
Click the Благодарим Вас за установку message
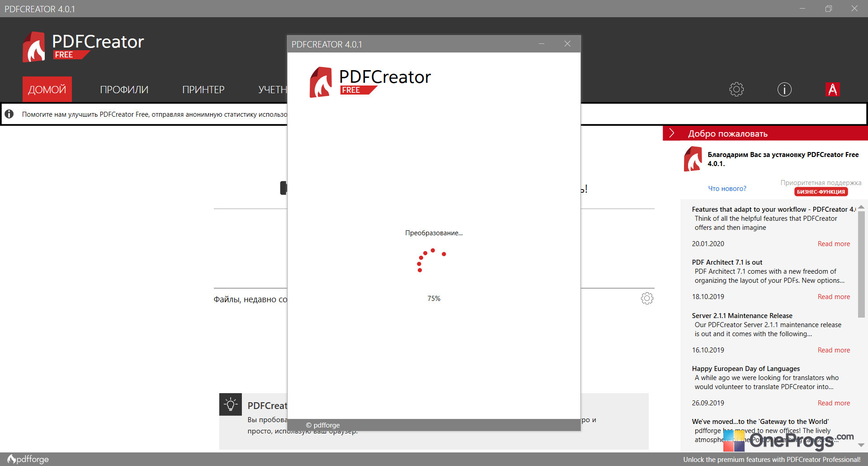tap(783, 159)
